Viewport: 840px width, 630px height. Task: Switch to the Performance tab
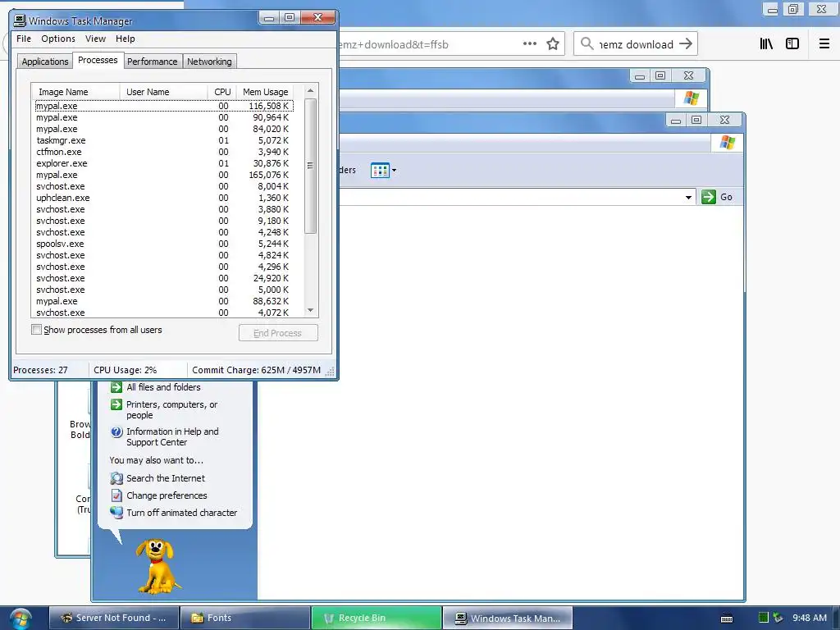[x=152, y=62]
